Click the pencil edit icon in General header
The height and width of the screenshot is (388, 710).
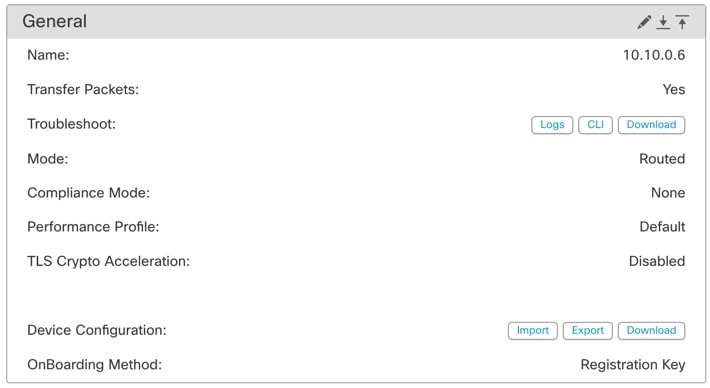pos(644,22)
